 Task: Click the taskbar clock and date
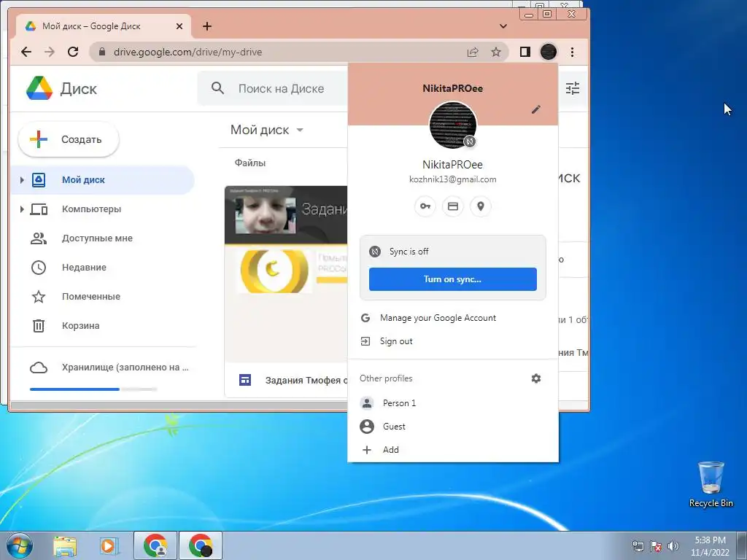(710, 546)
